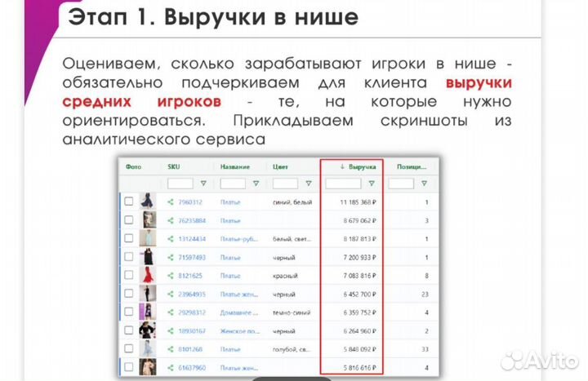588x381 pixels.
Task: Open SKU link 76235884
Action: (x=192, y=220)
